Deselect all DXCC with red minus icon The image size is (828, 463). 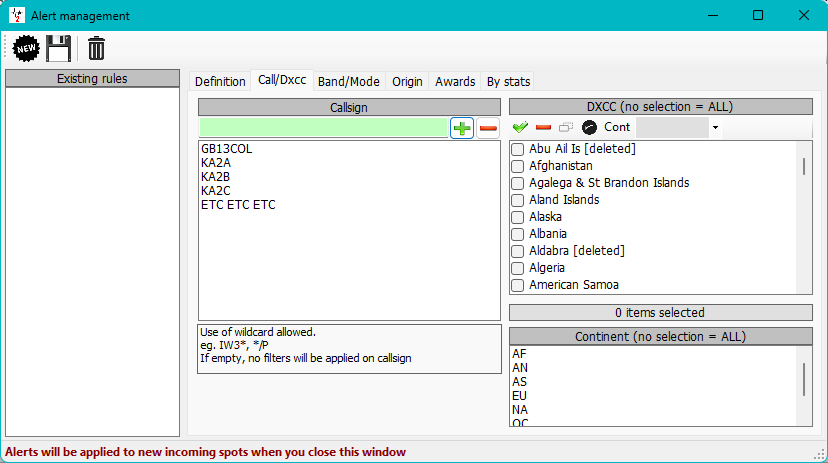click(543, 127)
